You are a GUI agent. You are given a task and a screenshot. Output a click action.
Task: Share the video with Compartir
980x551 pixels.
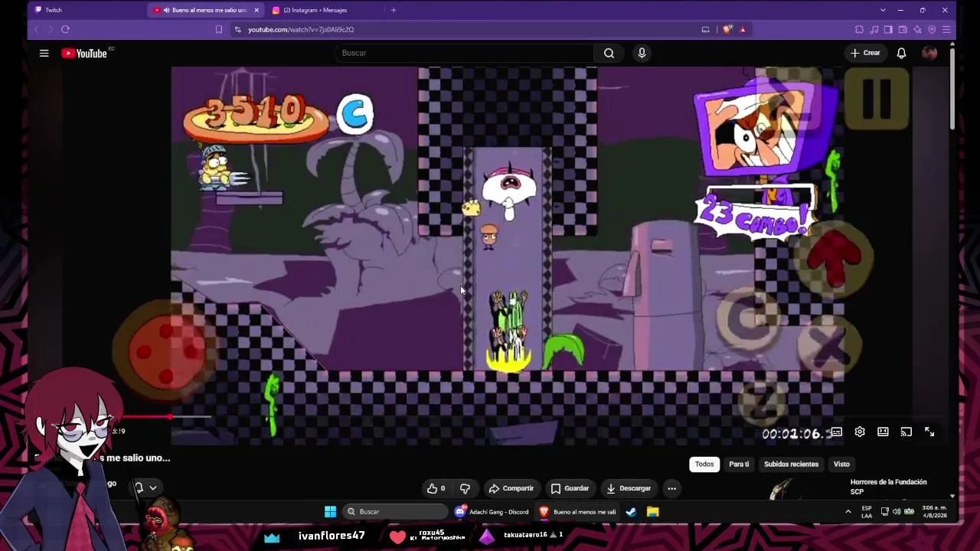[511, 488]
